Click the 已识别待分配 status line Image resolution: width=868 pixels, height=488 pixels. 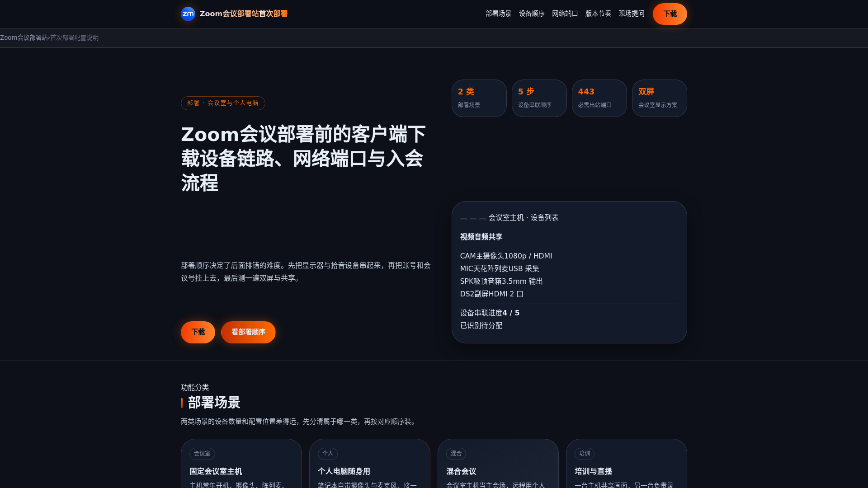click(x=481, y=326)
